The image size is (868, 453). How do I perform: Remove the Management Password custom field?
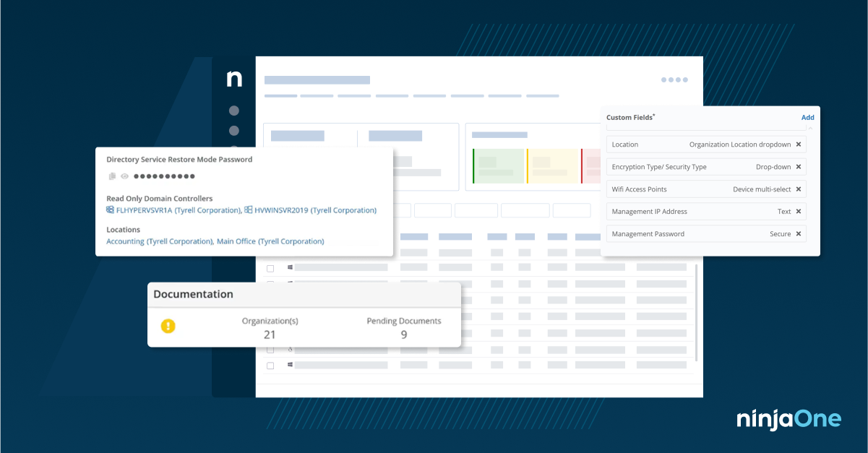click(x=798, y=233)
